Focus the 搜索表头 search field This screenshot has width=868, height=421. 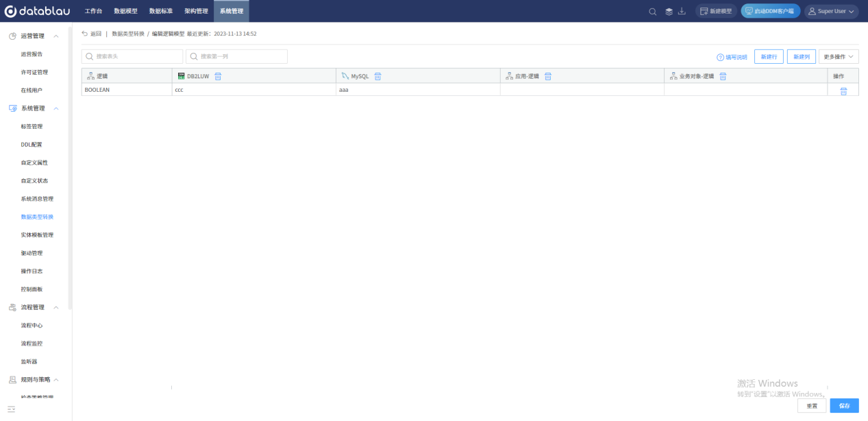[x=132, y=57]
